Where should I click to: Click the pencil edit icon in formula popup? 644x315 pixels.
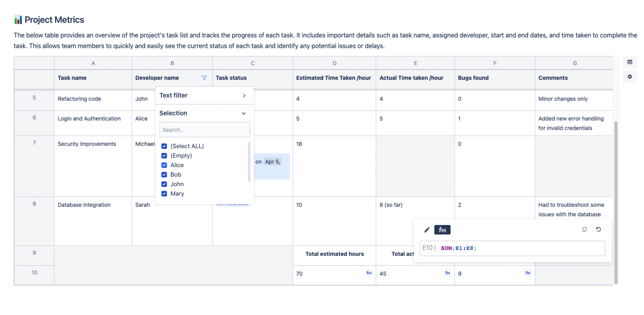427,230
